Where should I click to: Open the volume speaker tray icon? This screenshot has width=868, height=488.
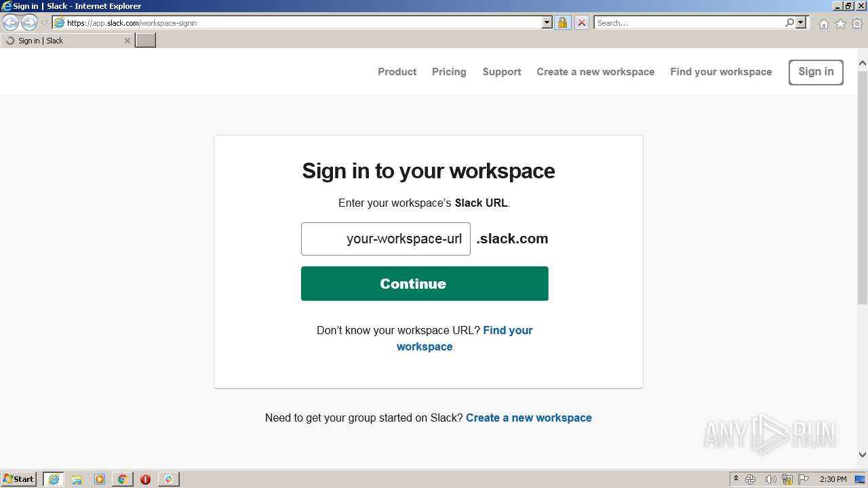(x=770, y=479)
